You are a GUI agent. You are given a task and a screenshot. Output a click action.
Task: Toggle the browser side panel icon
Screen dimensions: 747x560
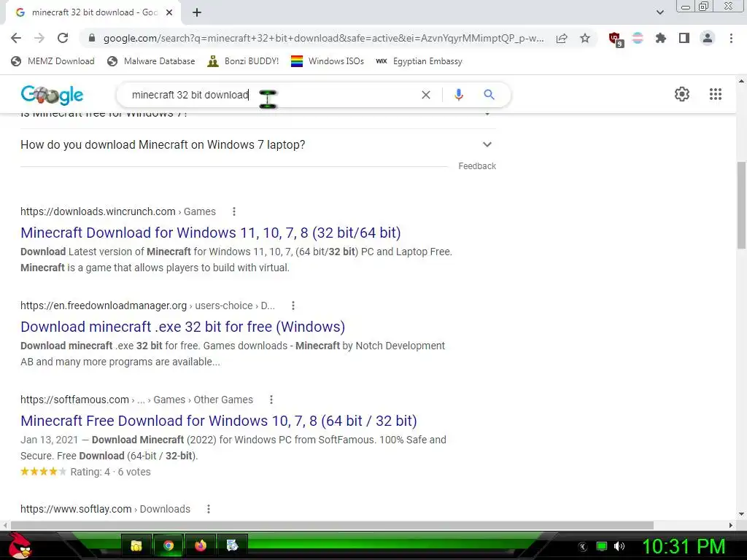684,38
